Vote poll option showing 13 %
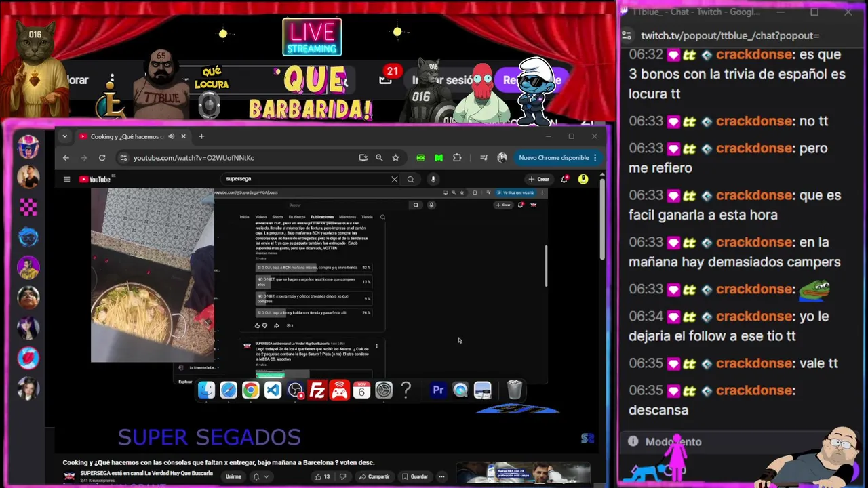 314,281
